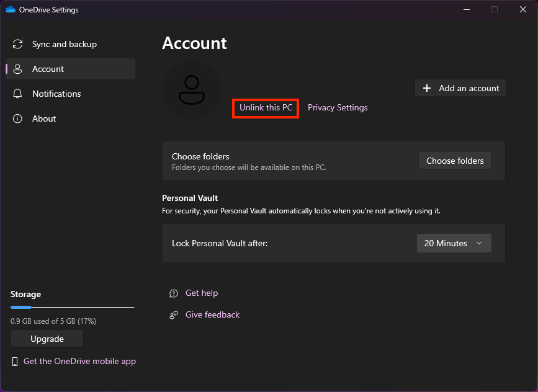Click the Give feedback people icon
This screenshot has height=392, width=538.
(174, 315)
